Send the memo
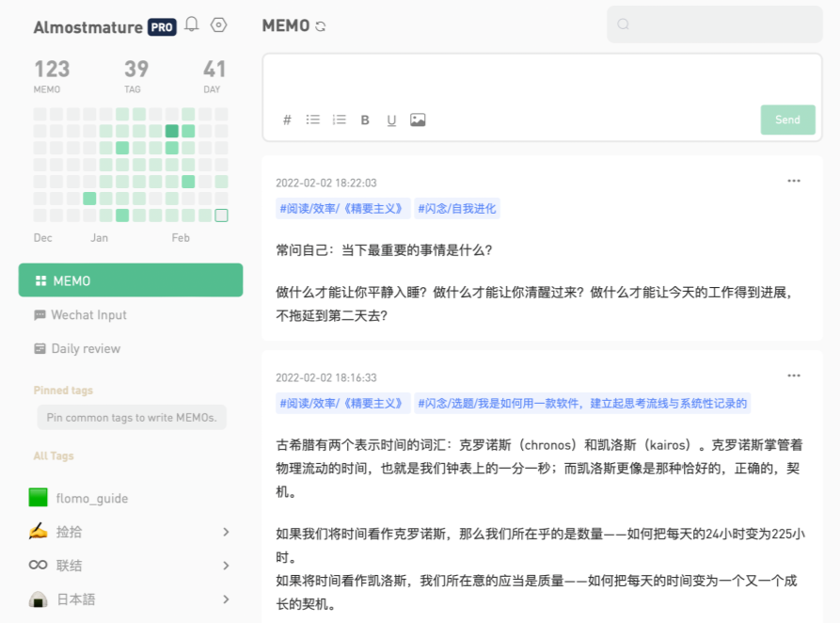Screen dimensions: 840x623 (x=787, y=120)
